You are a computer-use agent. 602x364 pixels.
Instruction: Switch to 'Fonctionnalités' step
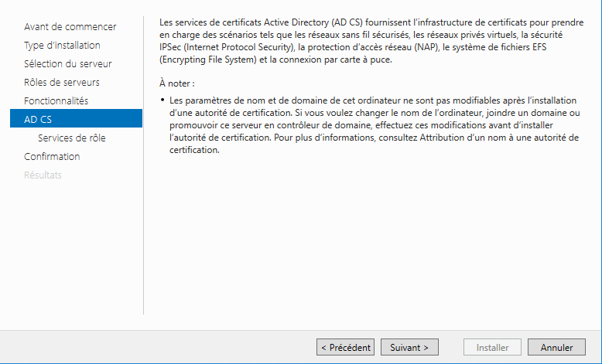click(x=56, y=101)
